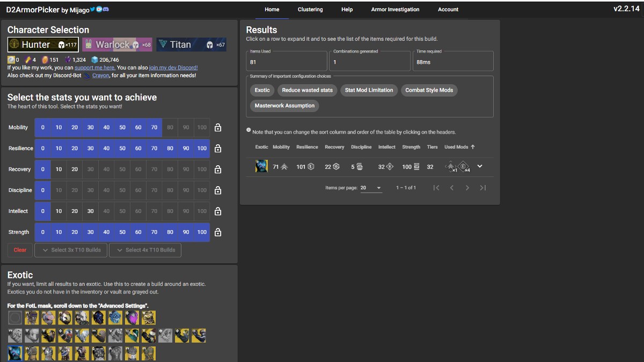644x362 pixels.
Task: Lock the Mobility stat row
Action: tap(218, 128)
